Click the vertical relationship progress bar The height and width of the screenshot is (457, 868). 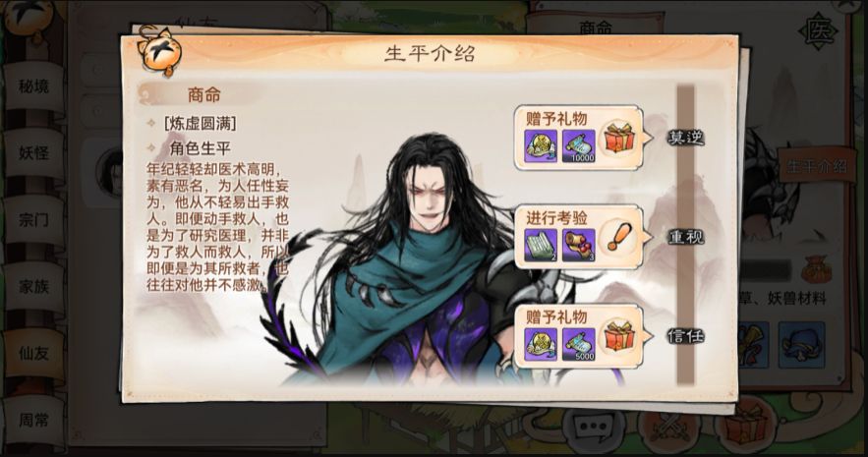point(685,235)
